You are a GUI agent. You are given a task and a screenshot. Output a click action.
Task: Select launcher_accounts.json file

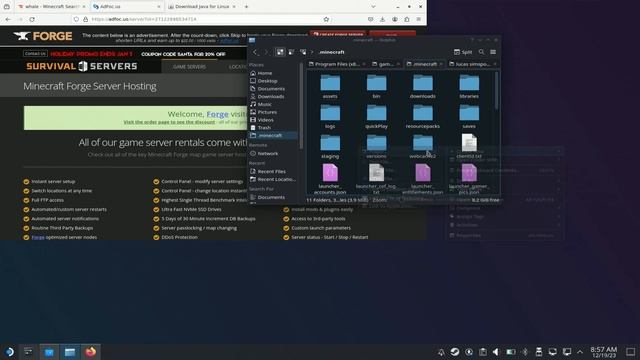(x=330, y=179)
